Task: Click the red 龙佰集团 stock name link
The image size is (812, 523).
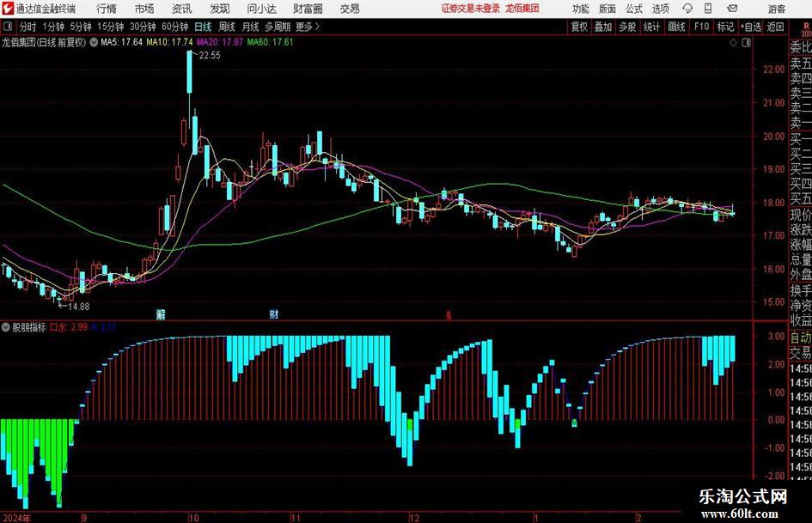Action: tap(522, 9)
